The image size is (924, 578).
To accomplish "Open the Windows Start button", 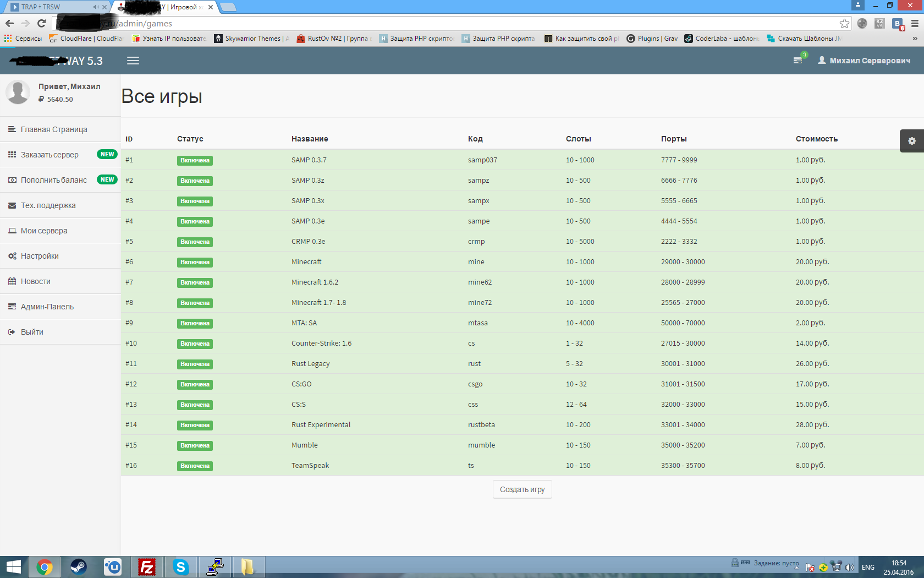I will 13,567.
